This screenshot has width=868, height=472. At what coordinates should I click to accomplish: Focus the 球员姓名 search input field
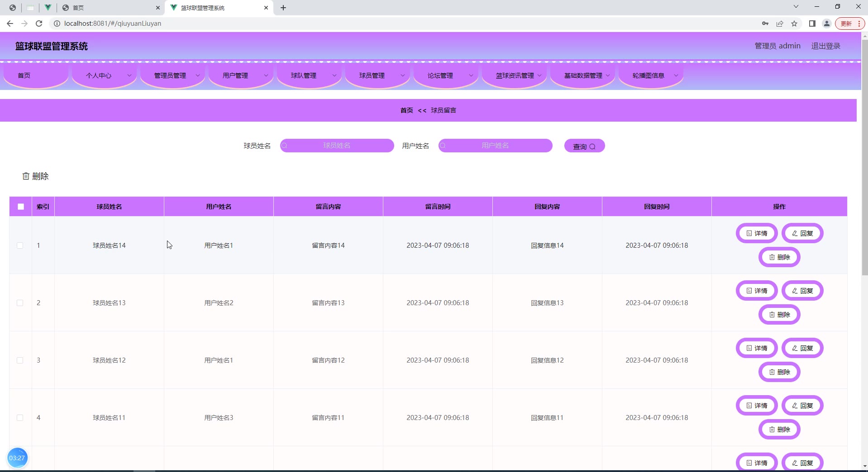point(337,146)
